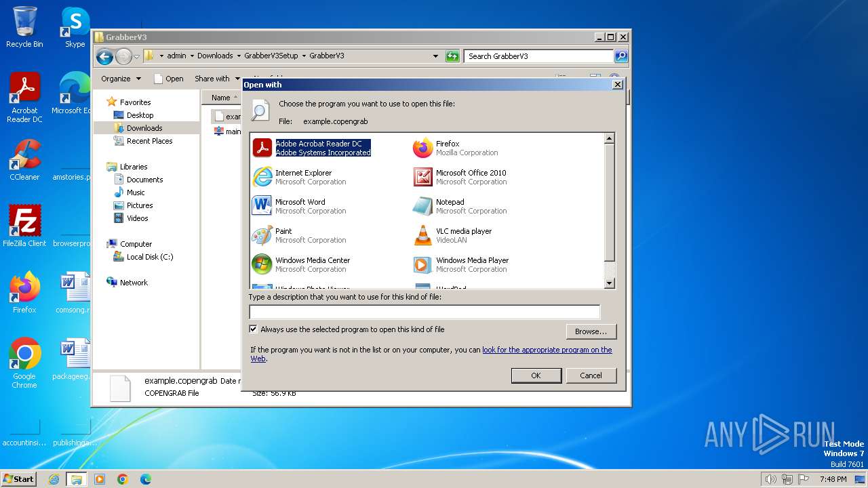Click the Open toolbar button in Explorer
The height and width of the screenshot is (488, 868).
[x=169, y=79]
